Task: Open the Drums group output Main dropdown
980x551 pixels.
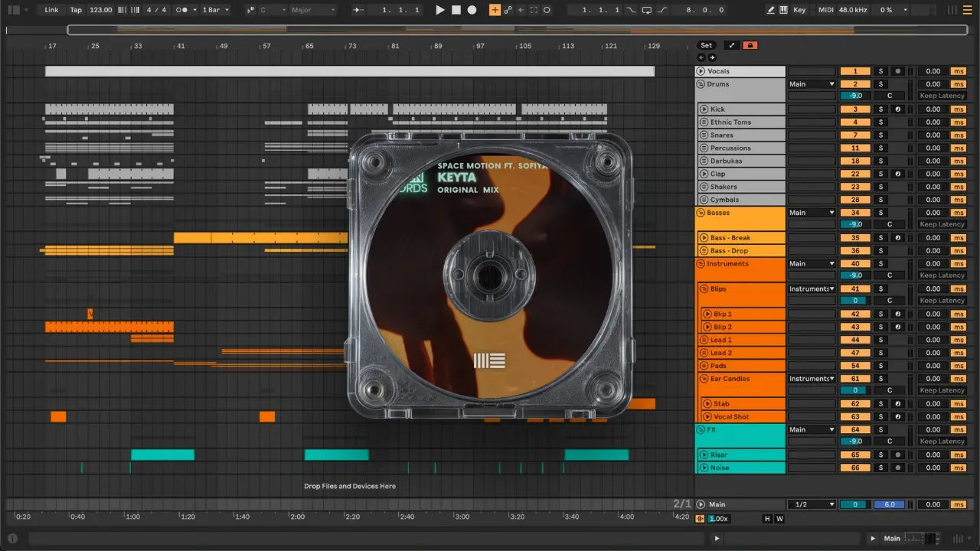Action: click(x=812, y=84)
